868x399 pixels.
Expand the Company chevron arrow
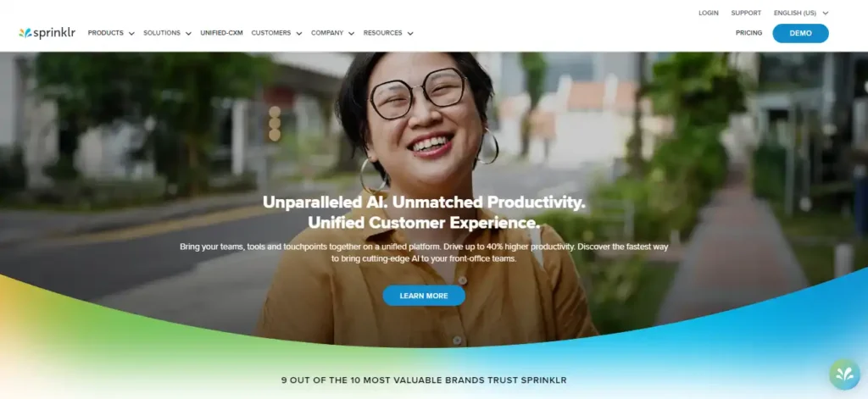click(x=352, y=33)
